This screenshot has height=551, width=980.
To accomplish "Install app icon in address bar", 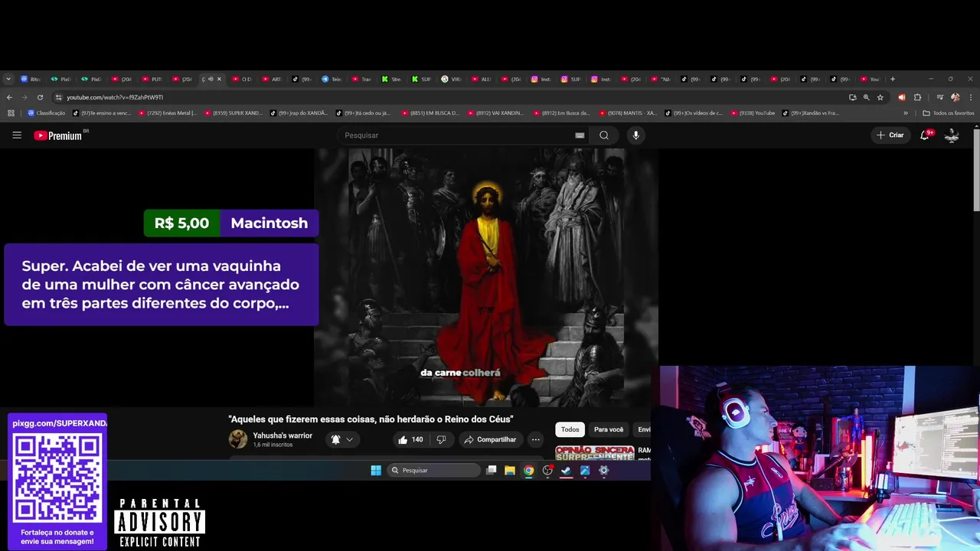I will click(x=852, y=97).
